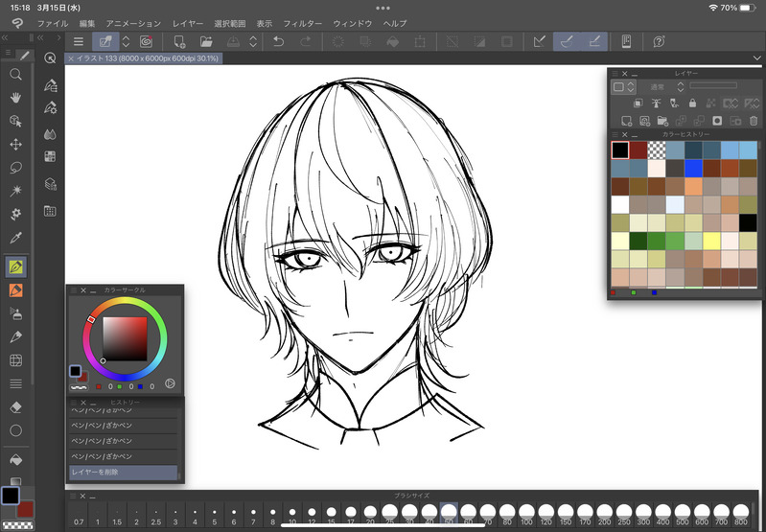
Task: Select the Lasso selection tool
Action: [15, 168]
